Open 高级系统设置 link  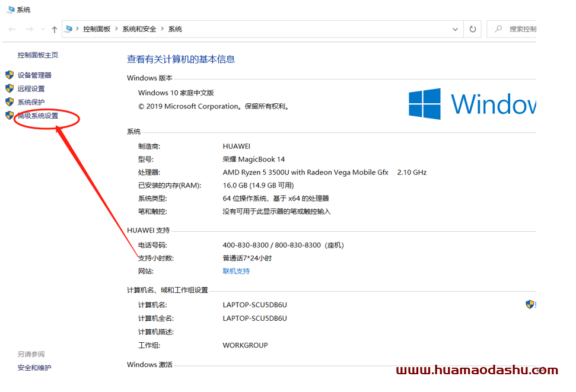pyautogui.click(x=38, y=116)
